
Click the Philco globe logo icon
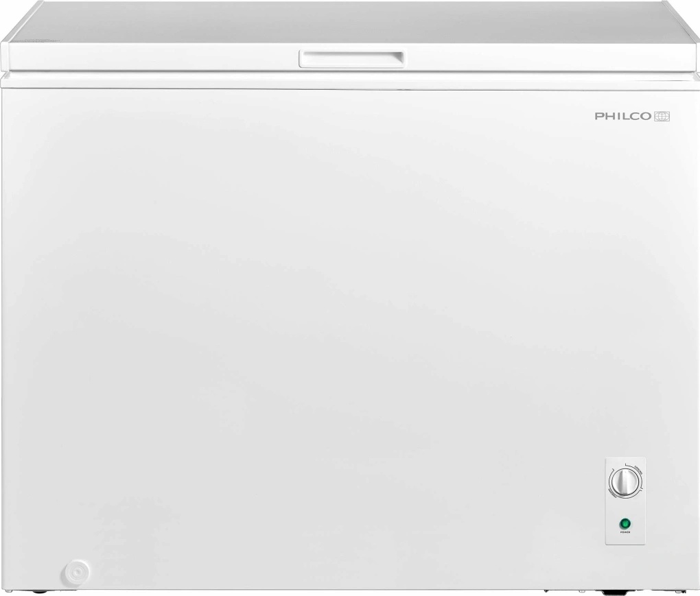[x=662, y=117]
